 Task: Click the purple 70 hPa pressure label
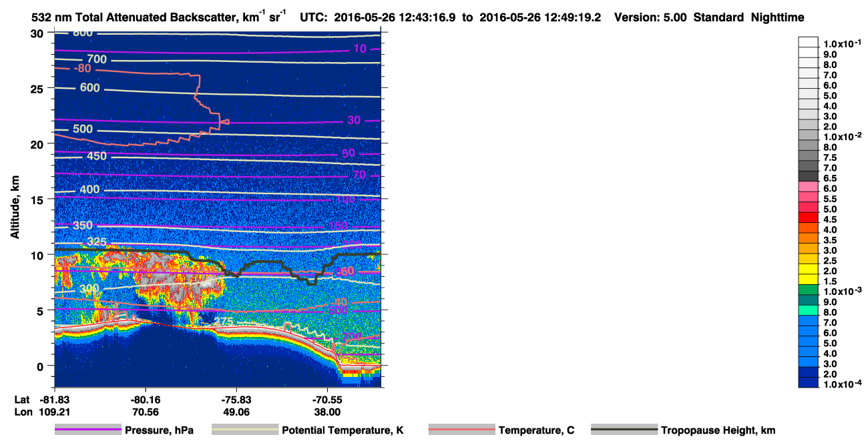[360, 175]
